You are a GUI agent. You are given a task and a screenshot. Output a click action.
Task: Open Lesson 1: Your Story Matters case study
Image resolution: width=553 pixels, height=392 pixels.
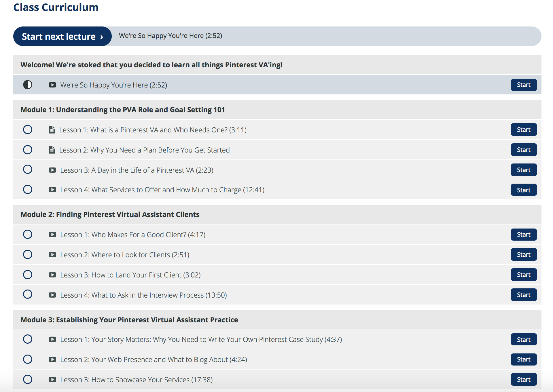pyautogui.click(x=201, y=340)
